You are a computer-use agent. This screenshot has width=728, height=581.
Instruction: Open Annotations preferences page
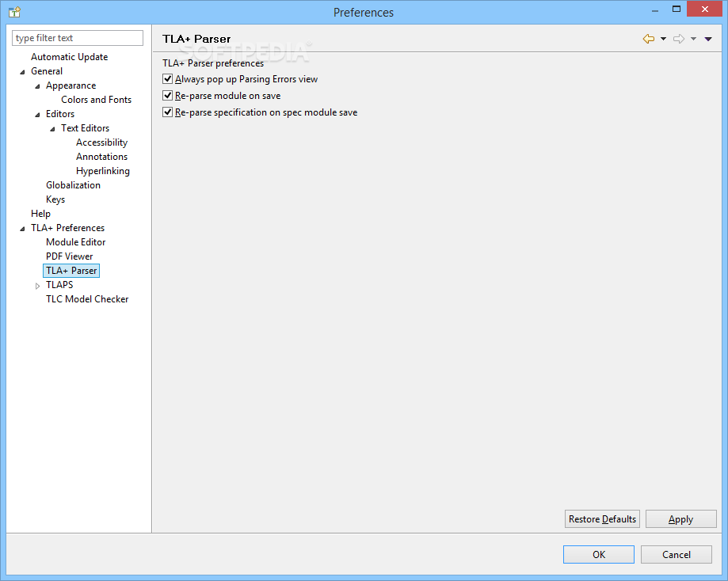(x=101, y=157)
